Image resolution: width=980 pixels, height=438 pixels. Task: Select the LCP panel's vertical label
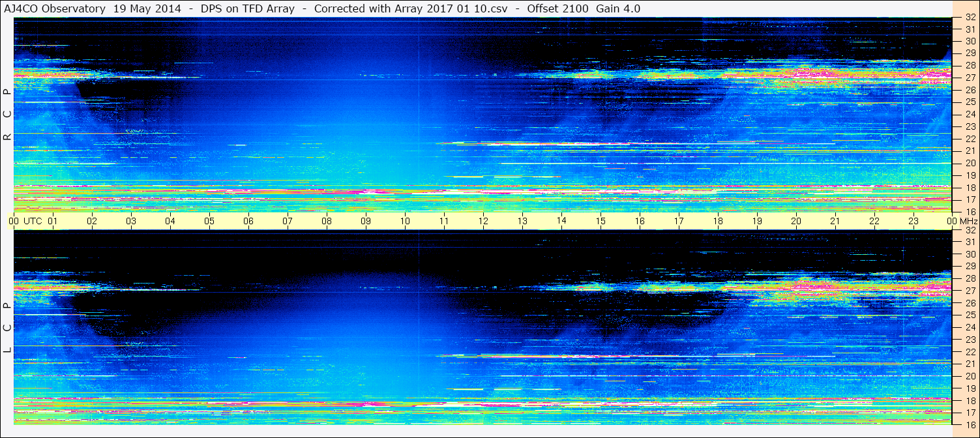7,328
